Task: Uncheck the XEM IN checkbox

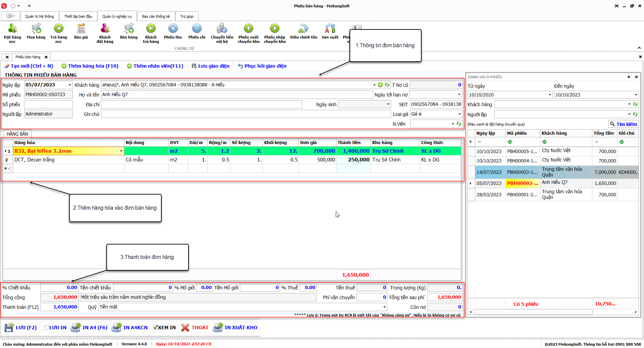Action: click(x=156, y=328)
